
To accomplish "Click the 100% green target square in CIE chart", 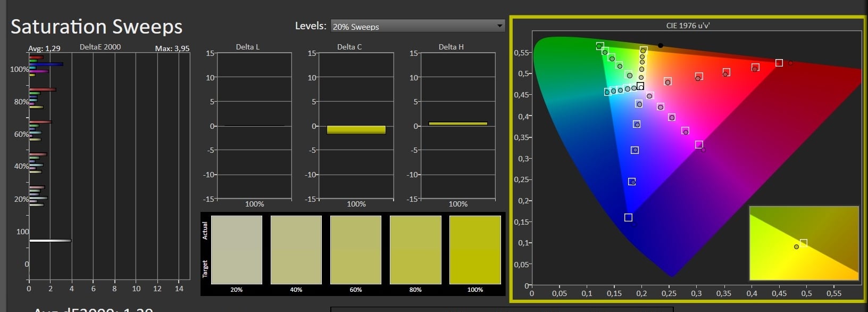I will (600, 46).
